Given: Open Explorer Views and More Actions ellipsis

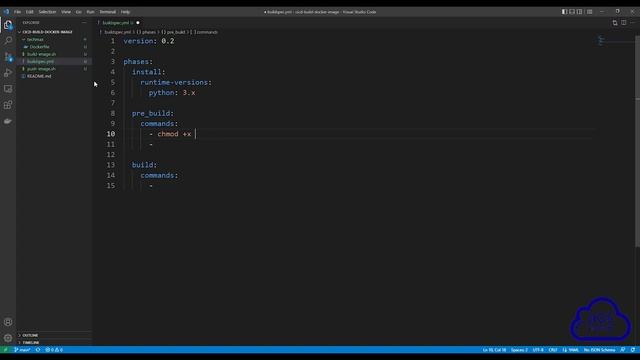Looking at the screenshot, I should 84,23.
